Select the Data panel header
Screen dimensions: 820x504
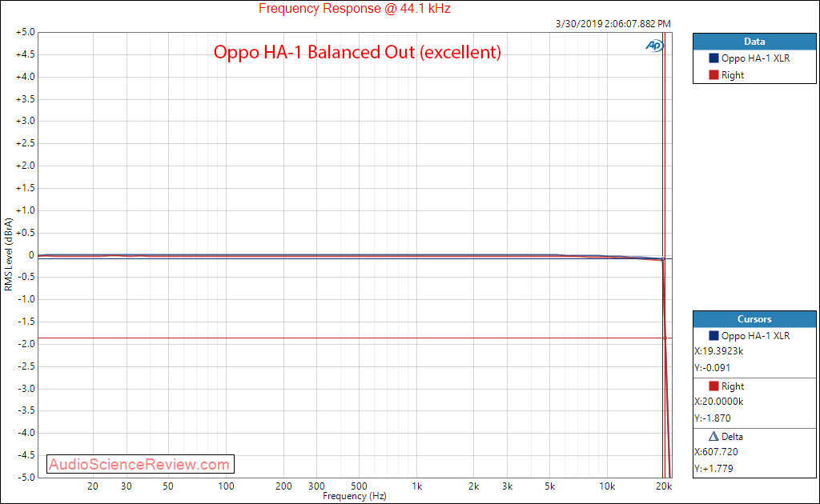pos(754,42)
